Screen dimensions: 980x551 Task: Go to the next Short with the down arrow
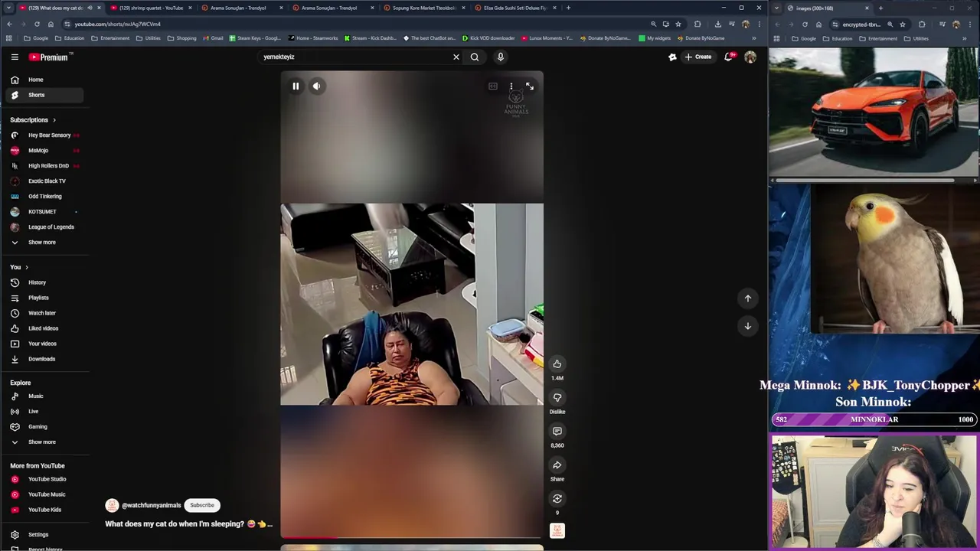click(748, 326)
